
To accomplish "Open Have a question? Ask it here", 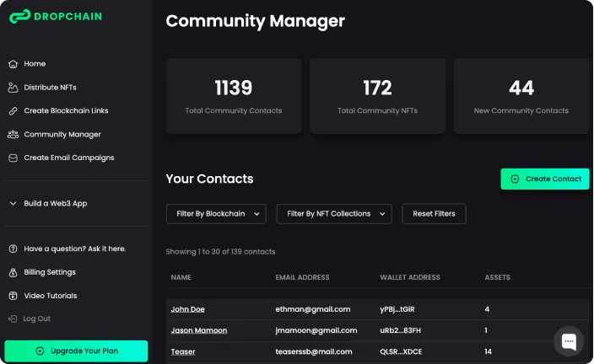I will click(x=75, y=249).
